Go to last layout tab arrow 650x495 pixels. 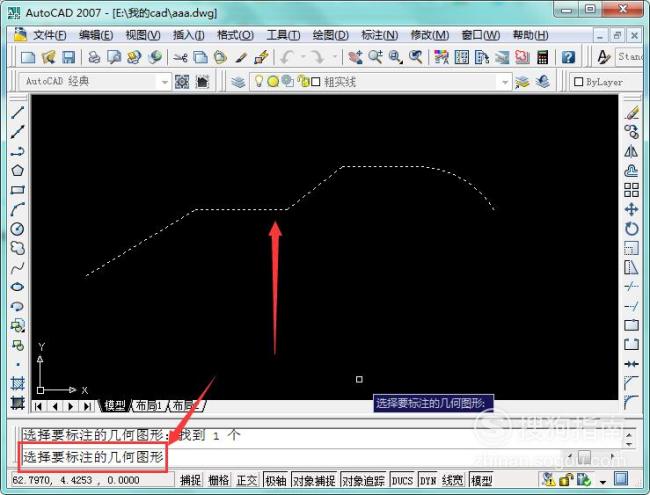(87, 406)
